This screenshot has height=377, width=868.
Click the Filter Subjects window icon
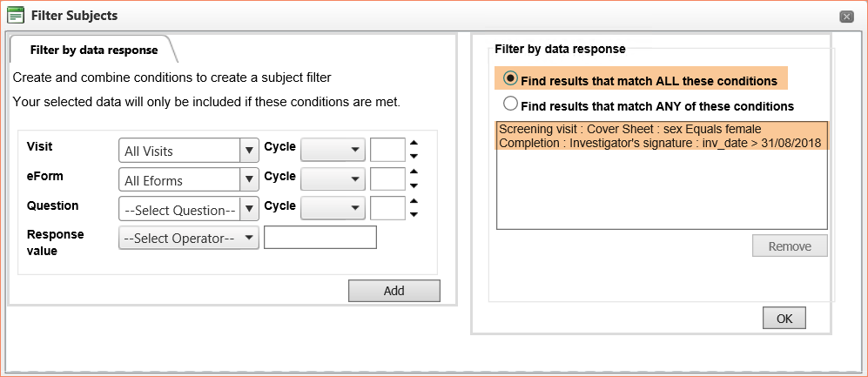point(16,16)
